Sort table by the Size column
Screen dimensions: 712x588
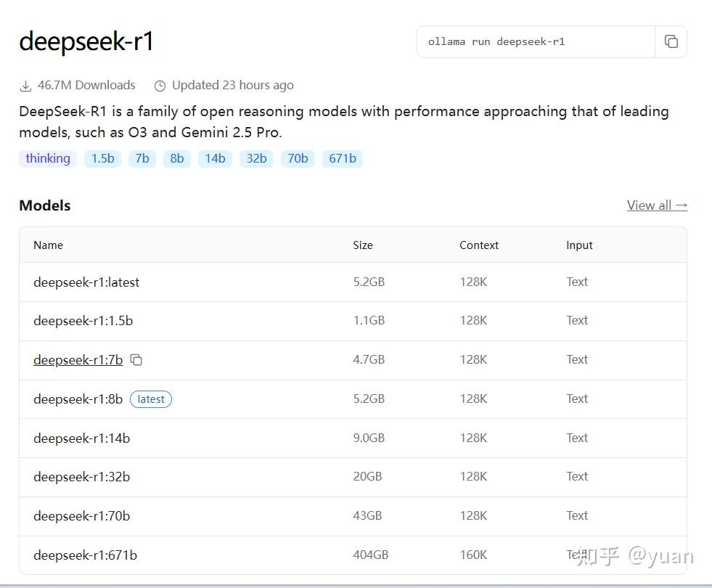pos(363,245)
